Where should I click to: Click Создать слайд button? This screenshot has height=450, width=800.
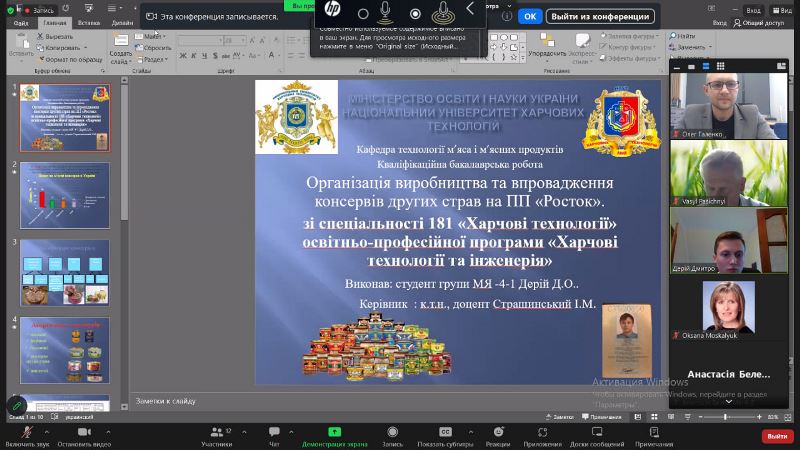(x=121, y=49)
